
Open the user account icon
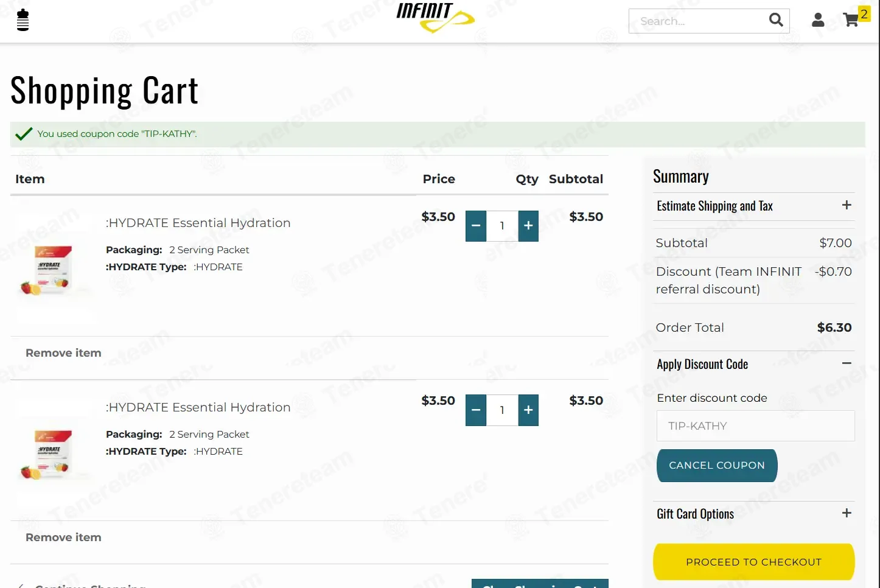click(x=818, y=20)
